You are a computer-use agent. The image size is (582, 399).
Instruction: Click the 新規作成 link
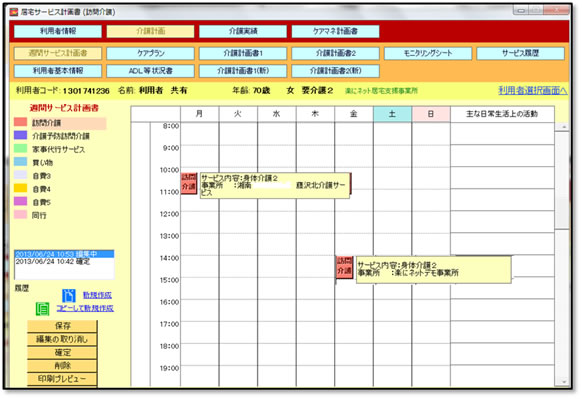point(97,295)
